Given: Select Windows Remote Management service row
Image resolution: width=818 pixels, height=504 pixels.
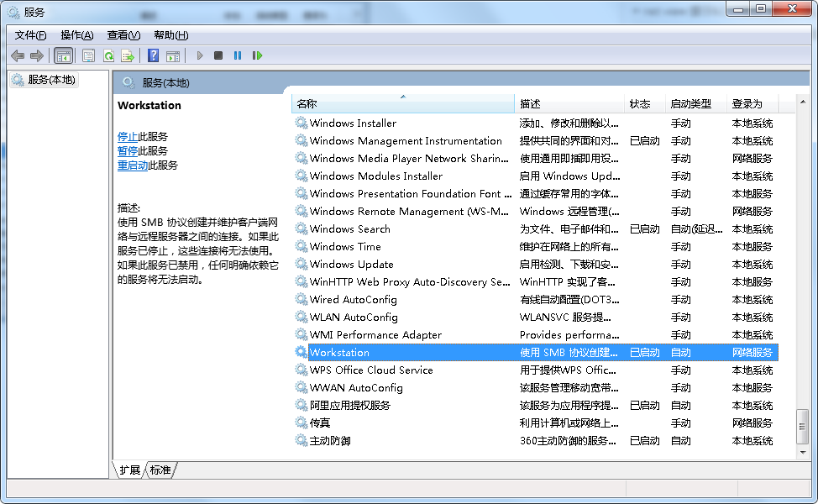Looking at the screenshot, I should point(409,212).
